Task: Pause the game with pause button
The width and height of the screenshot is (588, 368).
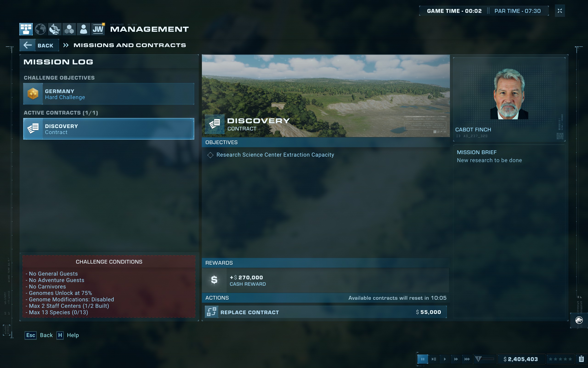Action: coord(423,359)
